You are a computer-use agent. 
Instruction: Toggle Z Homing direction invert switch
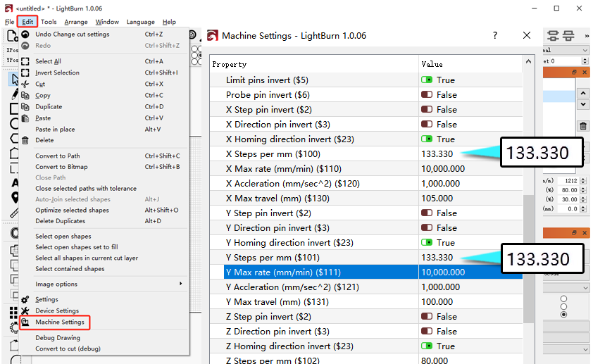tap(427, 346)
